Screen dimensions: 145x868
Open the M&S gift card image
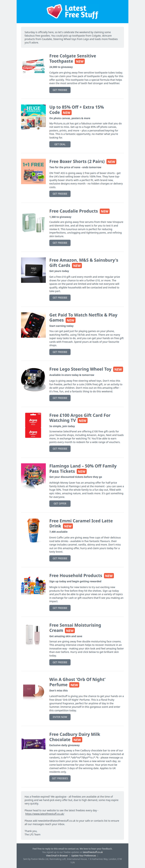(x=33, y=270)
